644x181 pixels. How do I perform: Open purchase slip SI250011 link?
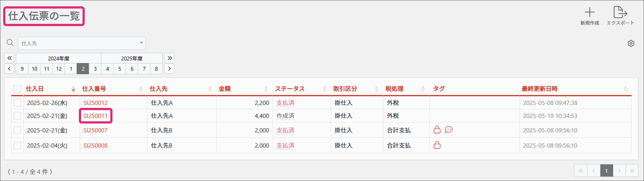95,116
